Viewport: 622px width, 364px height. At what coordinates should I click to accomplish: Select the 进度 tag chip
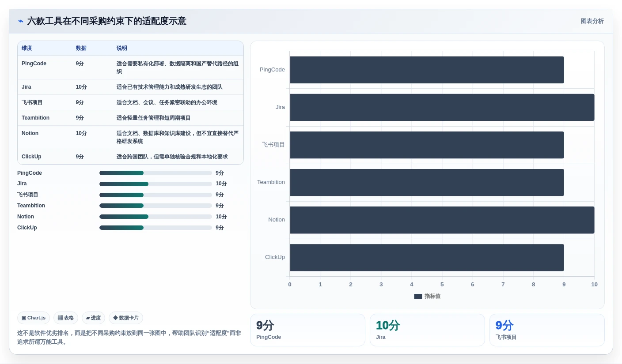(x=93, y=318)
